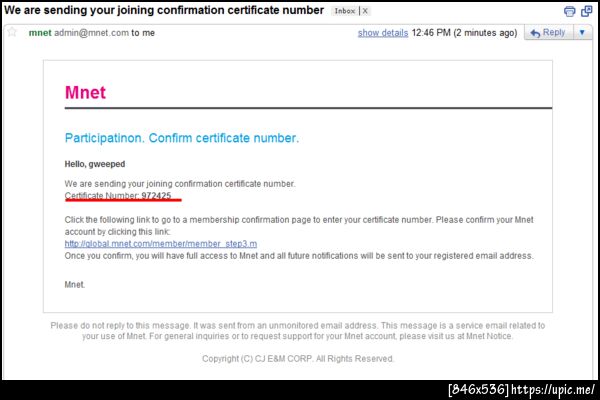The image size is (600, 400).
Task: Click the Inbox label tag
Action: 345,11
